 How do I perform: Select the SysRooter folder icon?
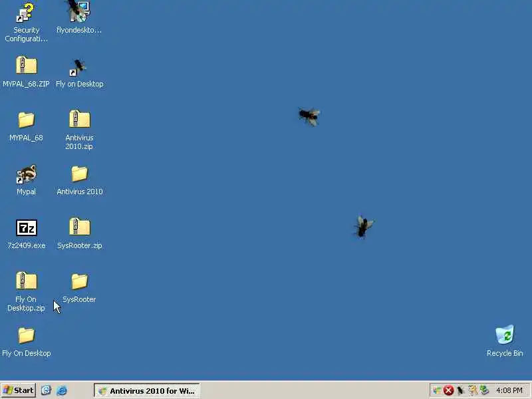coord(80,281)
